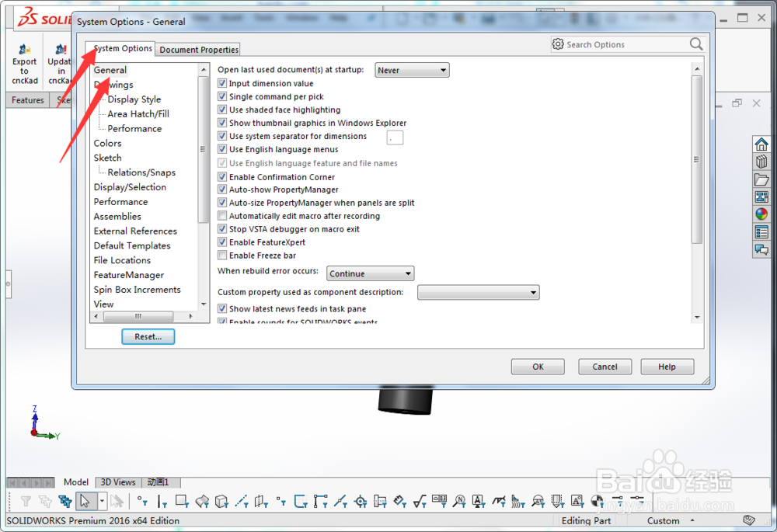Toggle the Filter Planes selection filter
Viewport: 777px width, 532px height.
[x=261, y=501]
